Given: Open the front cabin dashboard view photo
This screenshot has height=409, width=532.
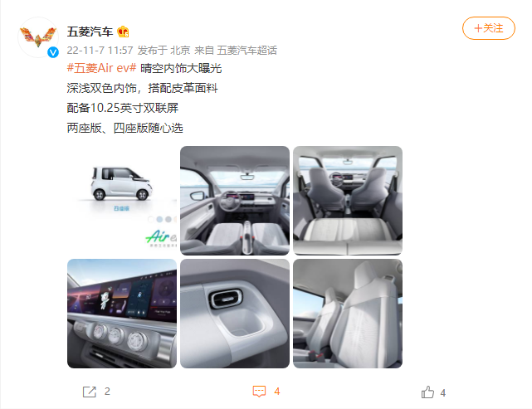Looking at the screenshot, I should [235, 201].
